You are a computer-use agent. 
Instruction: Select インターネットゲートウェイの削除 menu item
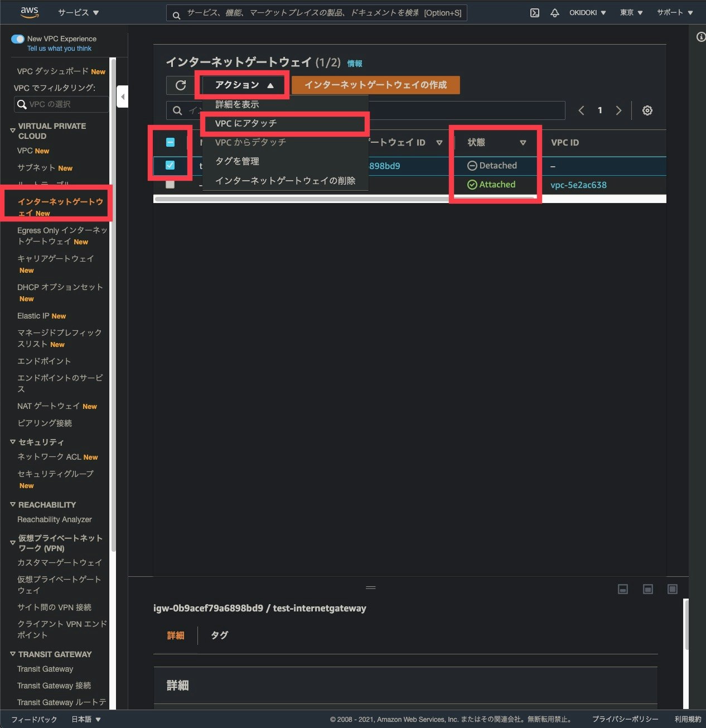(285, 181)
